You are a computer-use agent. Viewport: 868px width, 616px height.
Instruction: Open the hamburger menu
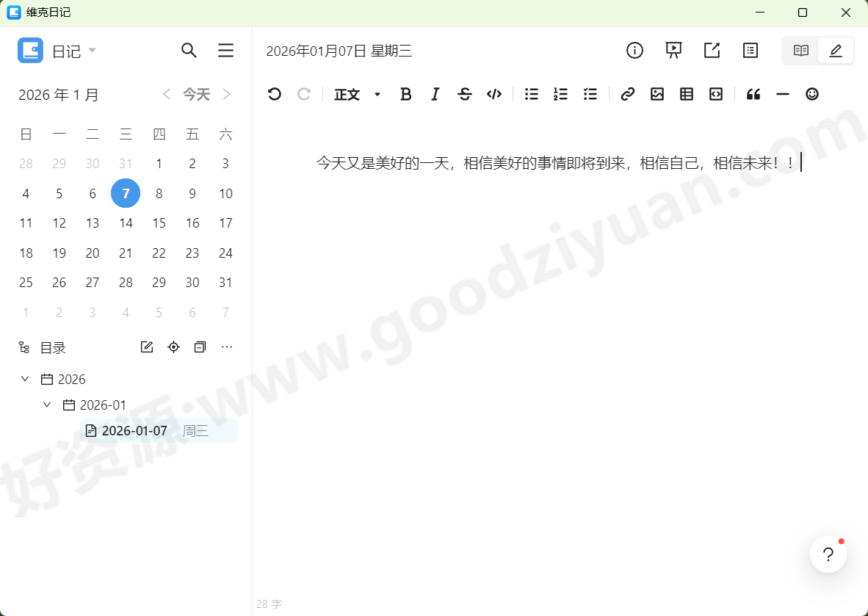click(225, 50)
